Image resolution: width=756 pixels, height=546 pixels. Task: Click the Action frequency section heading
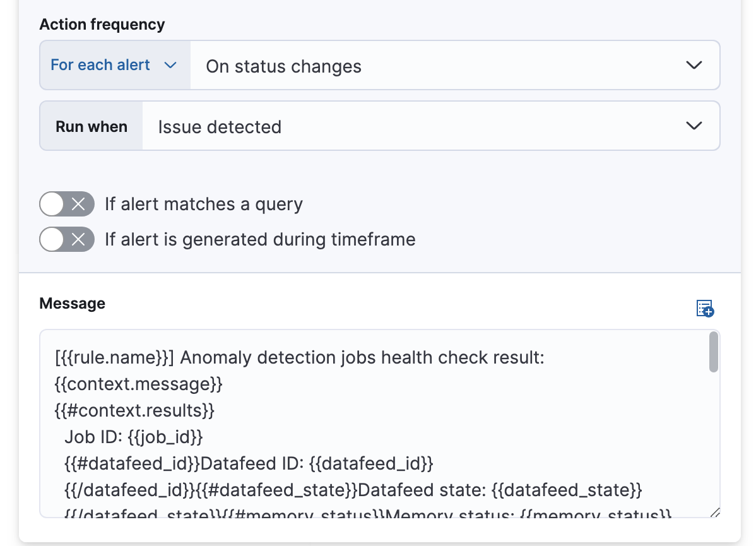point(102,24)
